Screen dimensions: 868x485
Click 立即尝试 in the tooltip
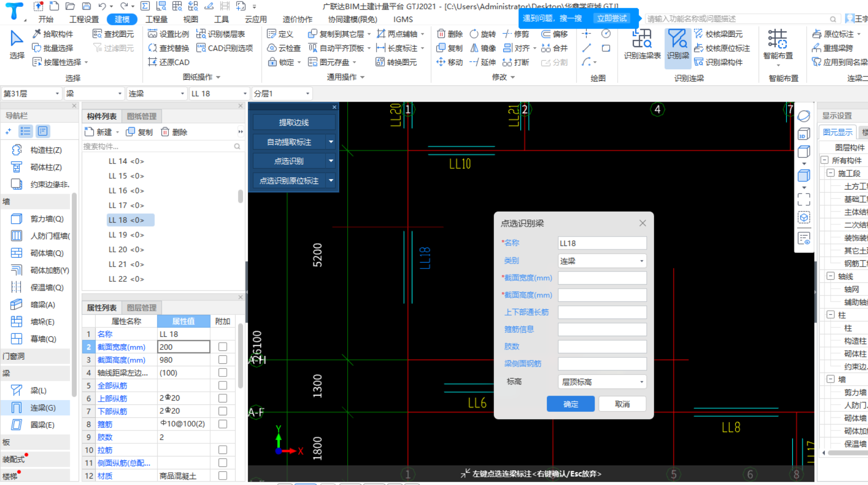[x=612, y=18]
